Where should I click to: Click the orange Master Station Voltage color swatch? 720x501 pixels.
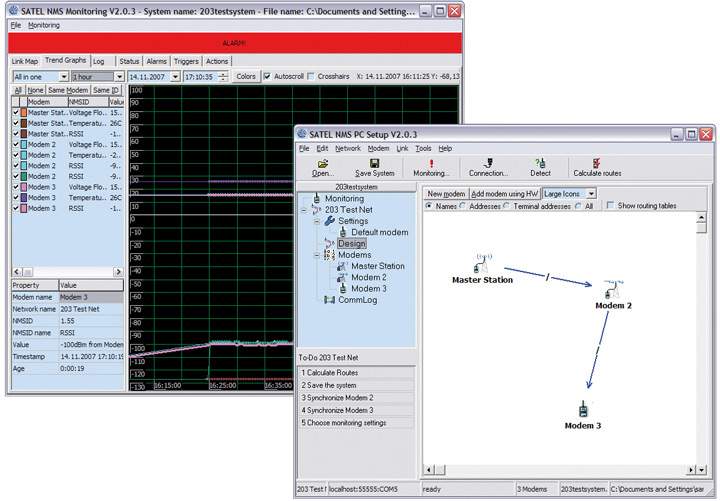pos(24,113)
